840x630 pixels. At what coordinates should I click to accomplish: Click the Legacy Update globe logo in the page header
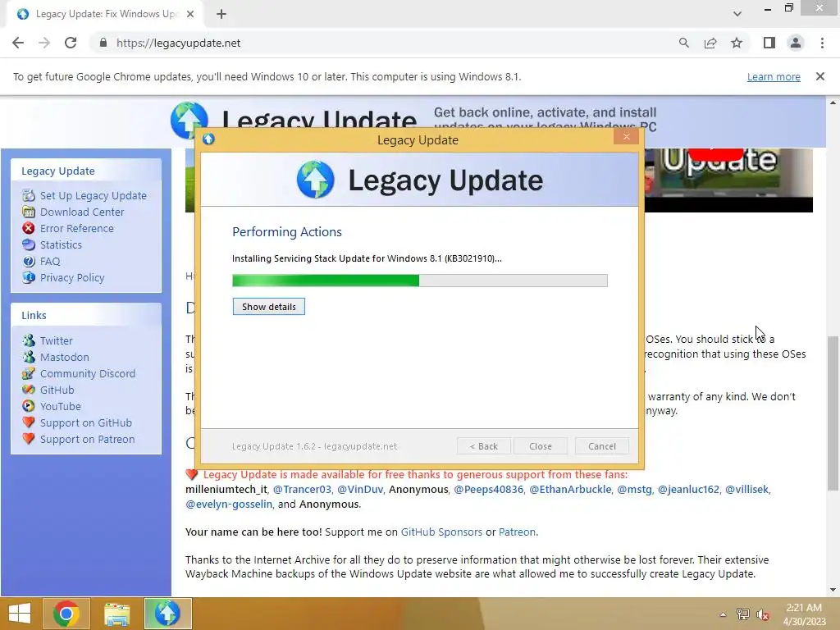[x=189, y=120]
